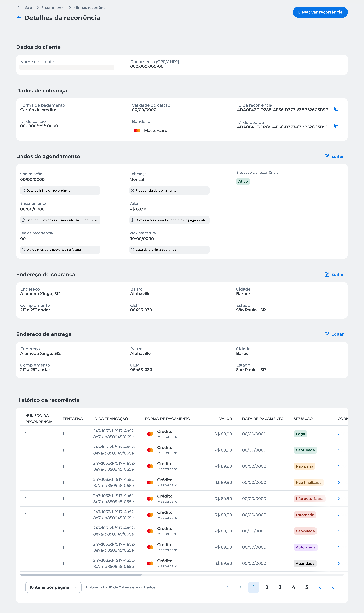This screenshot has height=613, width=364.
Task: Open E-commerce breadcrumb link
Action: pos(53,8)
